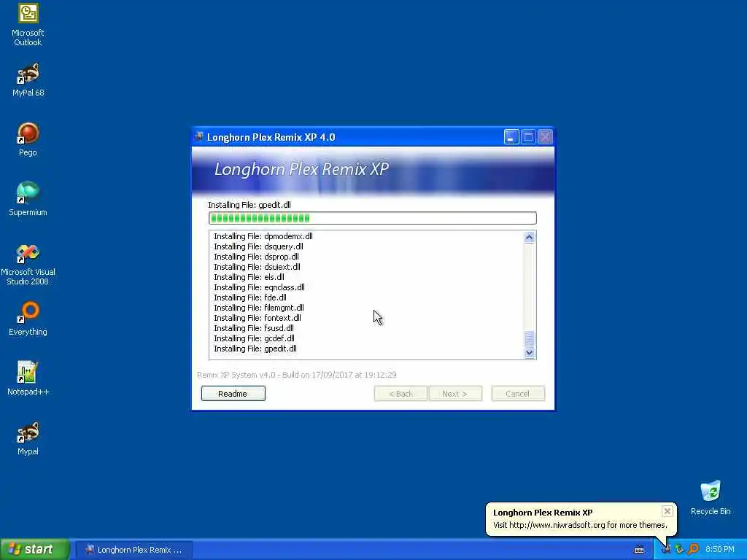Image resolution: width=747 pixels, height=560 pixels.
Task: Click 'Installing File: fontext.dll' log row
Action: coord(258,318)
